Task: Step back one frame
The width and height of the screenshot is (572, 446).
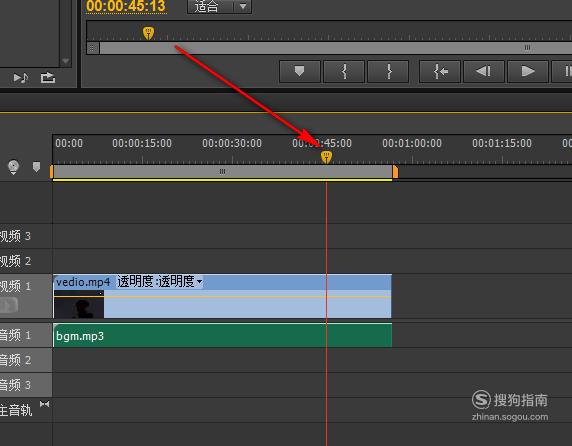Action: tap(484, 71)
